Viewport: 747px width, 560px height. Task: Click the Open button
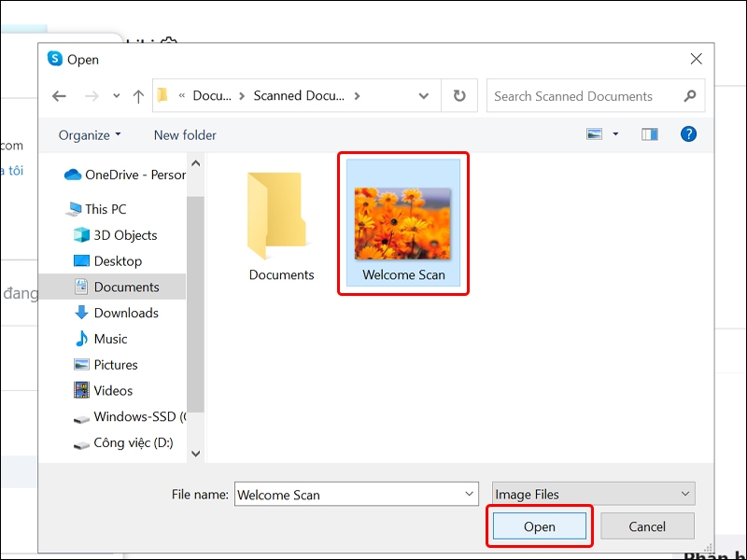pyautogui.click(x=540, y=525)
